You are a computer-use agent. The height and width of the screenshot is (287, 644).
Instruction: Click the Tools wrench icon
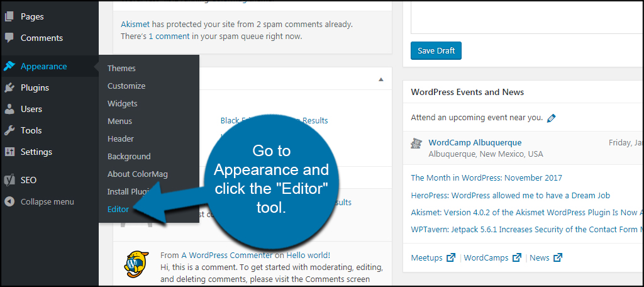click(x=9, y=130)
